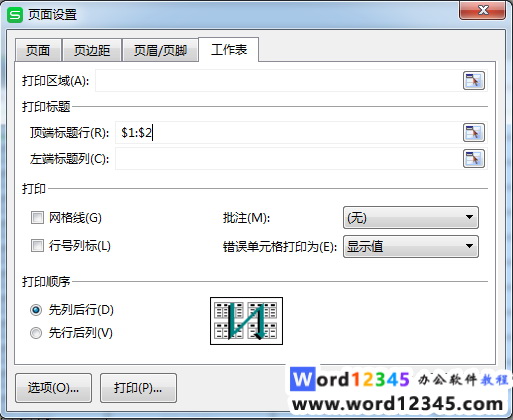This screenshot has width=513, height=420.
Task: Click the 选项(O)... button
Action: [53, 388]
